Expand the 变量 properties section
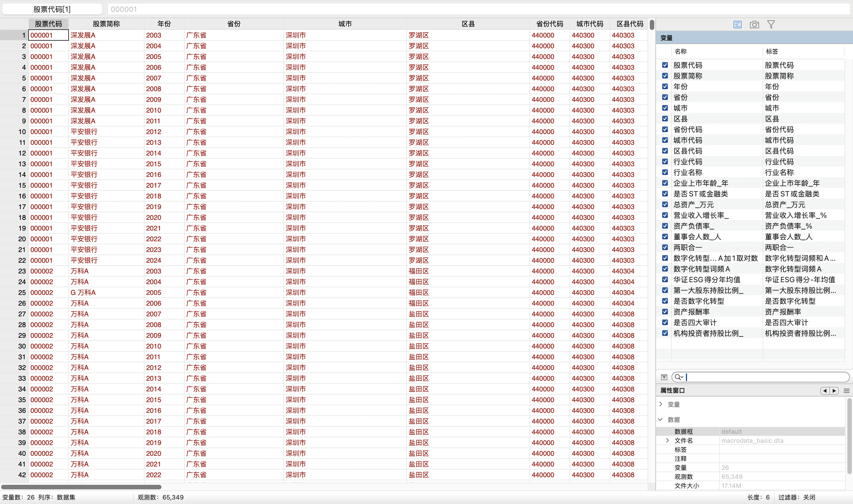The image size is (853, 504). tap(661, 404)
